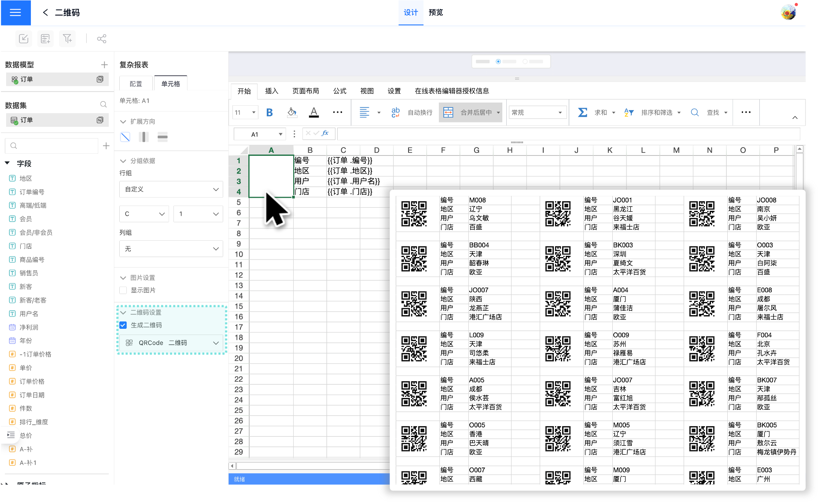
Task: Click column header E
Action: click(410, 150)
